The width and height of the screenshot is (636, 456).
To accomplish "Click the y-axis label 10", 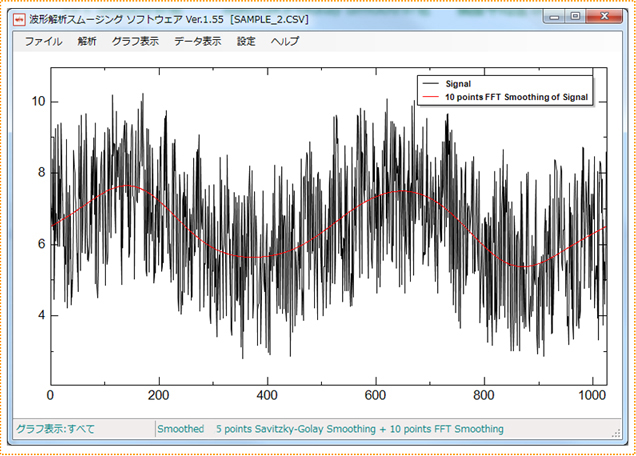I will point(39,101).
